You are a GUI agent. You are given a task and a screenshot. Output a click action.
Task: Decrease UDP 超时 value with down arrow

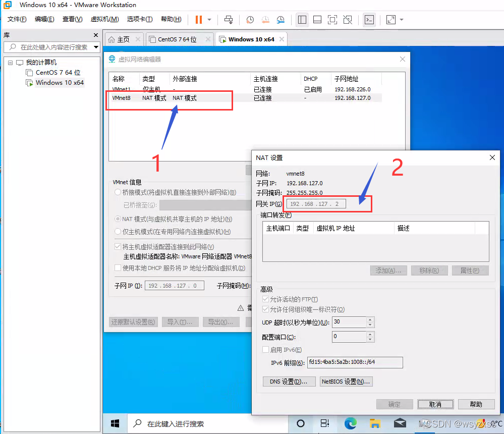point(370,324)
